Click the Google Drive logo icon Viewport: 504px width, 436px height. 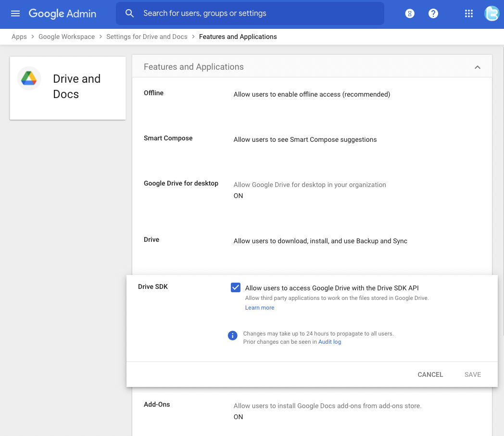click(x=29, y=78)
